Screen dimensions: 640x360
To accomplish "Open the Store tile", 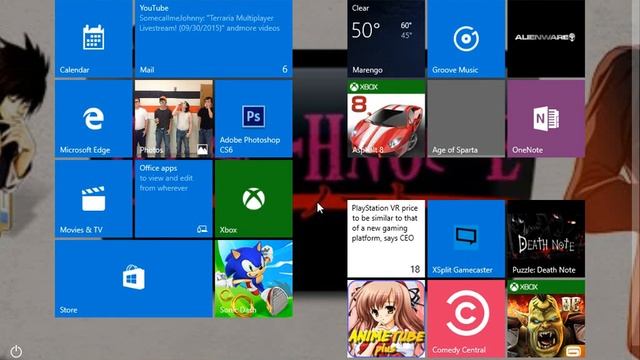I will 133,278.
